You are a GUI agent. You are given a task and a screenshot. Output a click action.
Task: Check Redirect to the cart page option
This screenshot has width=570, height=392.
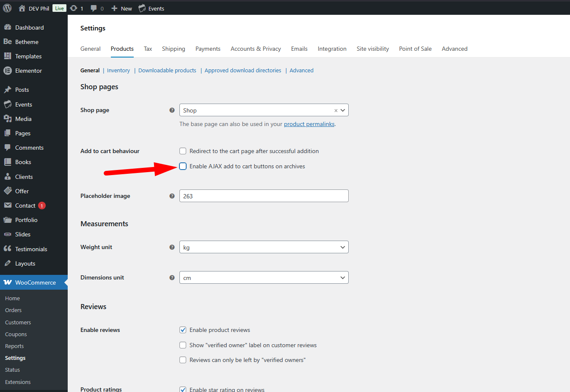183,151
